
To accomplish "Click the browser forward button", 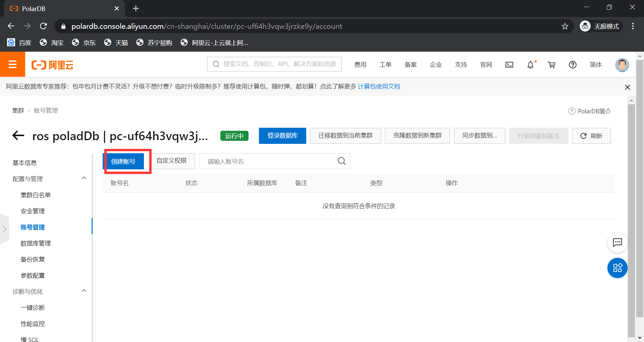I will pos(27,26).
